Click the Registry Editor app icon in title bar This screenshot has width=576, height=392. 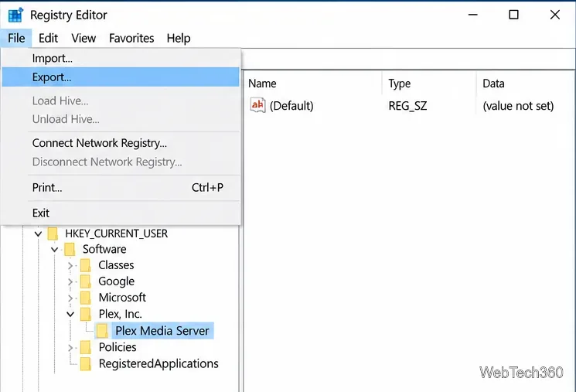[15, 15]
